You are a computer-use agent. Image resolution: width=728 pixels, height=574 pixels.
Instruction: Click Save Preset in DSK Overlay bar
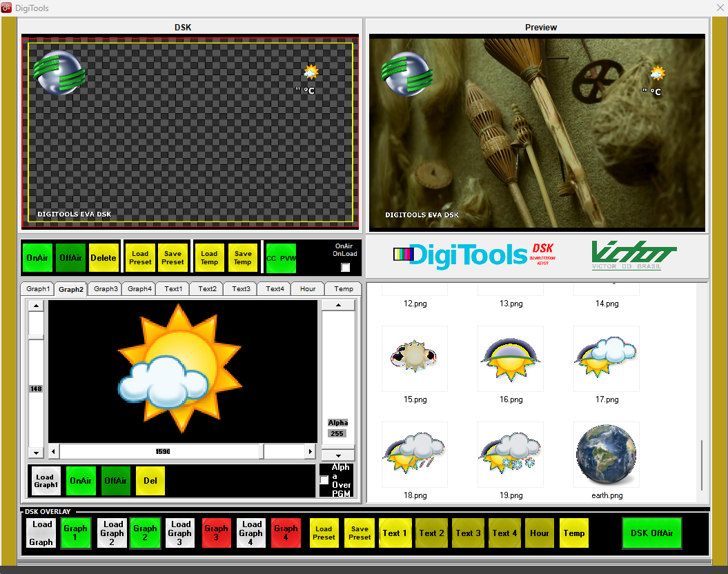tap(360, 533)
